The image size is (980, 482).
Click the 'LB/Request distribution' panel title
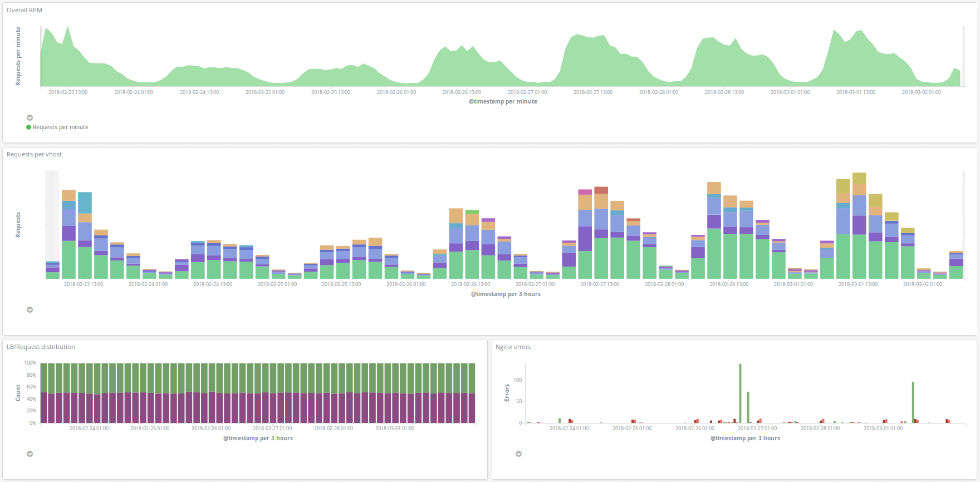coord(41,347)
